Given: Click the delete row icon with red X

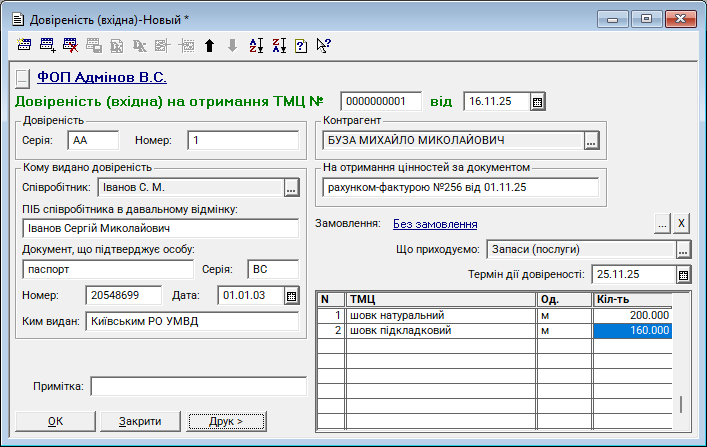Looking at the screenshot, I should tap(70, 45).
